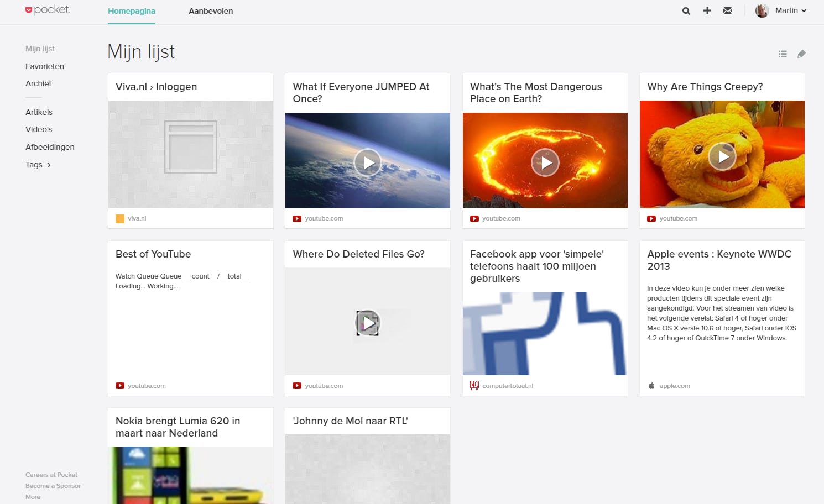Play 'Why Are Things Creepy?' video
Image resolution: width=824 pixels, height=504 pixels.
722,156
